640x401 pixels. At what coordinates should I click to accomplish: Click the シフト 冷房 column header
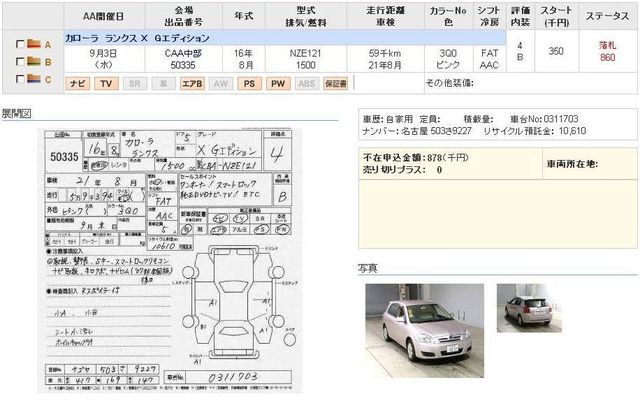tap(489, 16)
